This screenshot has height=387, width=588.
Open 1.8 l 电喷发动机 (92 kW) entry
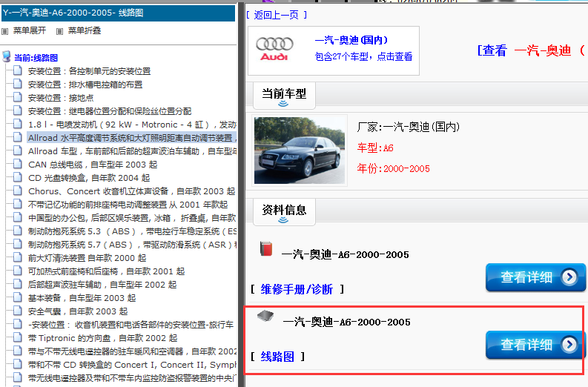click(132, 125)
